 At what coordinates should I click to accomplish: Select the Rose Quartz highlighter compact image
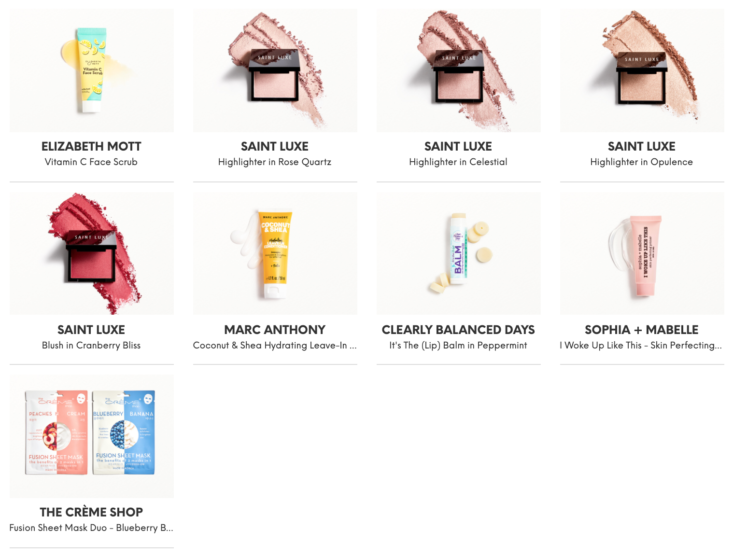coord(275,70)
